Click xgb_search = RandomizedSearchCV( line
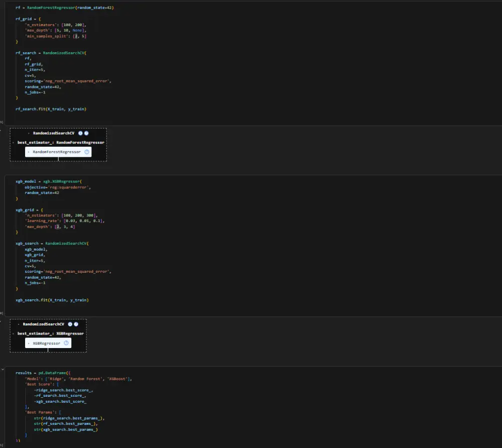Viewport: 502px width, 448px height. (52, 244)
